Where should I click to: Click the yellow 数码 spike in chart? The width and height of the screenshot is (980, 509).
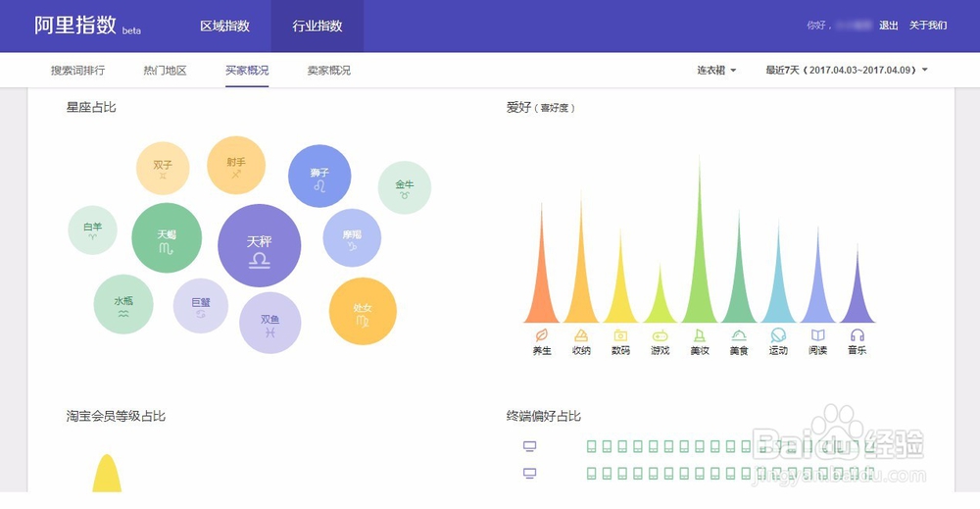coord(620,294)
